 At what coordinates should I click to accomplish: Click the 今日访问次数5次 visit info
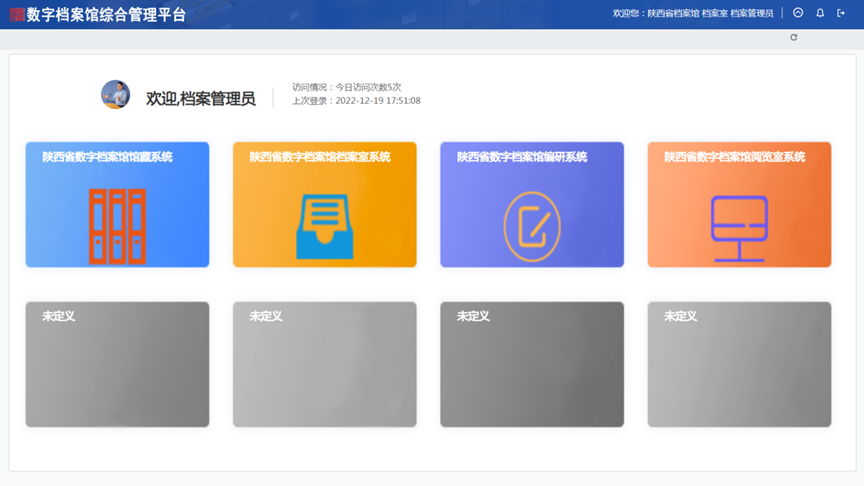coord(347,87)
